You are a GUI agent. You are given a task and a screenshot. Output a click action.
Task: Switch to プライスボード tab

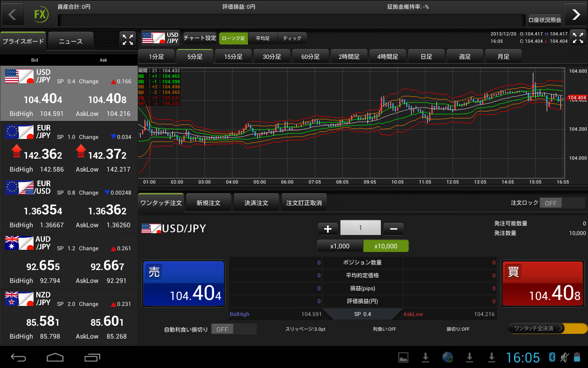pos(23,41)
